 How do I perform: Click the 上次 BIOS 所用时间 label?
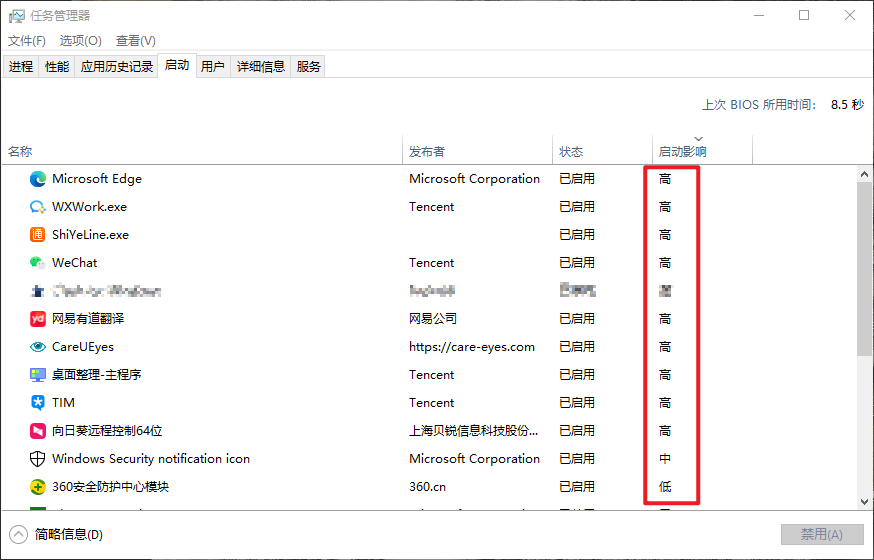coord(759,105)
